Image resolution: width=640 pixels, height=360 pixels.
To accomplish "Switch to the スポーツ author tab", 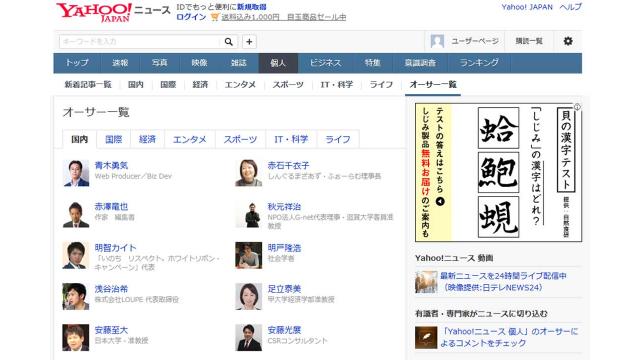I will 240,139.
